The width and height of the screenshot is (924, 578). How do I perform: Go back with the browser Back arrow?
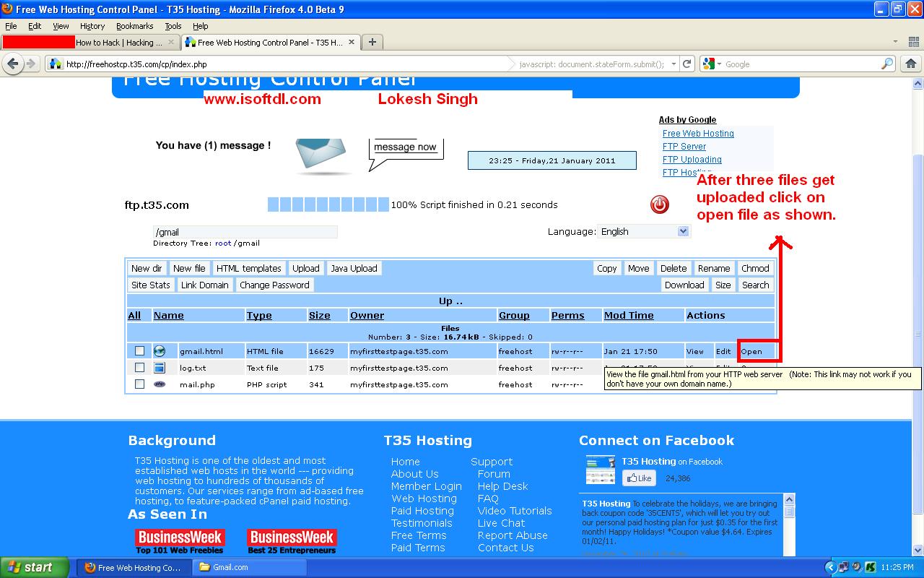(12, 64)
